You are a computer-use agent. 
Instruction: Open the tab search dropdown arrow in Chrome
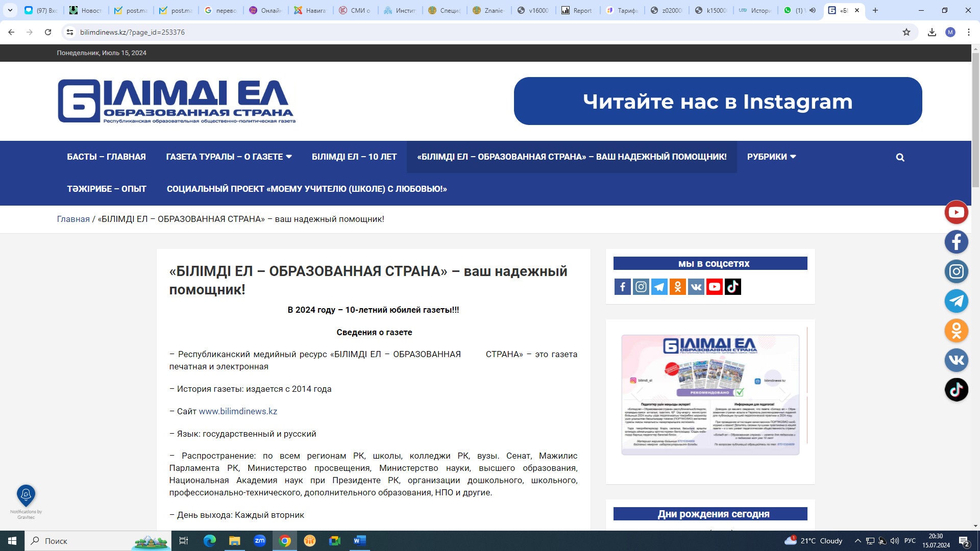[10, 10]
